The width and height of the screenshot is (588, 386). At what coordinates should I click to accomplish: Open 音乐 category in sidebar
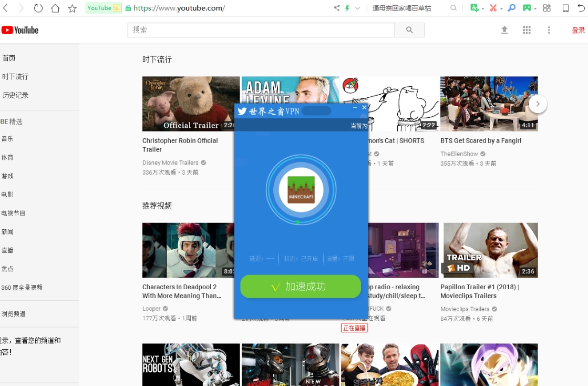7,139
